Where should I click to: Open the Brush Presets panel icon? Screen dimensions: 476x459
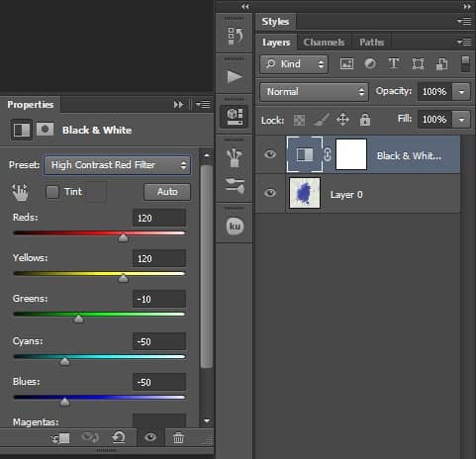pos(235,158)
